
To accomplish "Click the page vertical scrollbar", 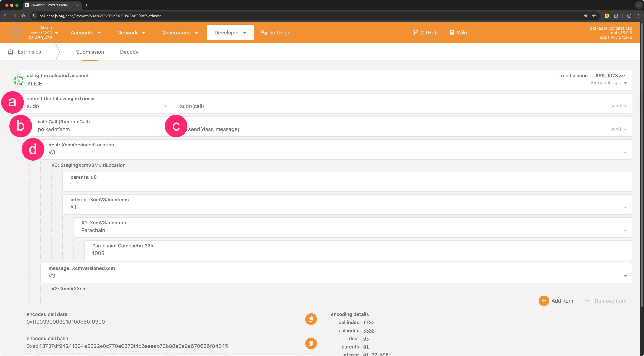I will coord(642,165).
